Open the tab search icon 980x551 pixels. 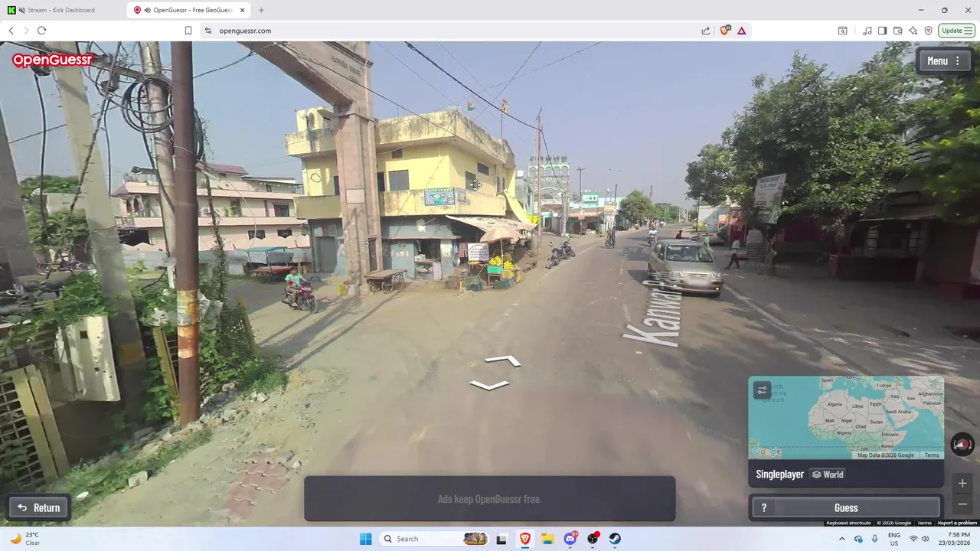pos(842,31)
